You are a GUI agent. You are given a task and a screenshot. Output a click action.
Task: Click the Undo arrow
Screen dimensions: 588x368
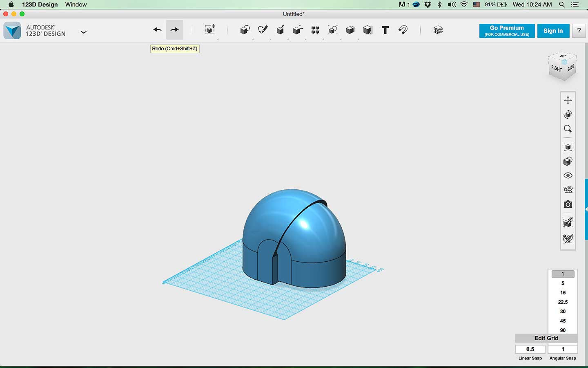pyautogui.click(x=157, y=30)
